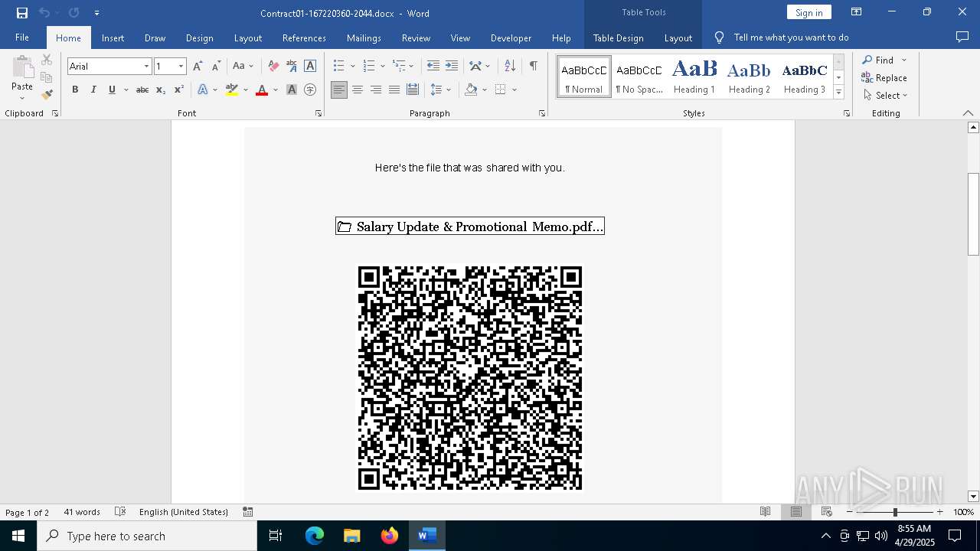The width and height of the screenshot is (980, 551).
Task: Toggle Print Layout view in status bar
Action: [796, 512]
